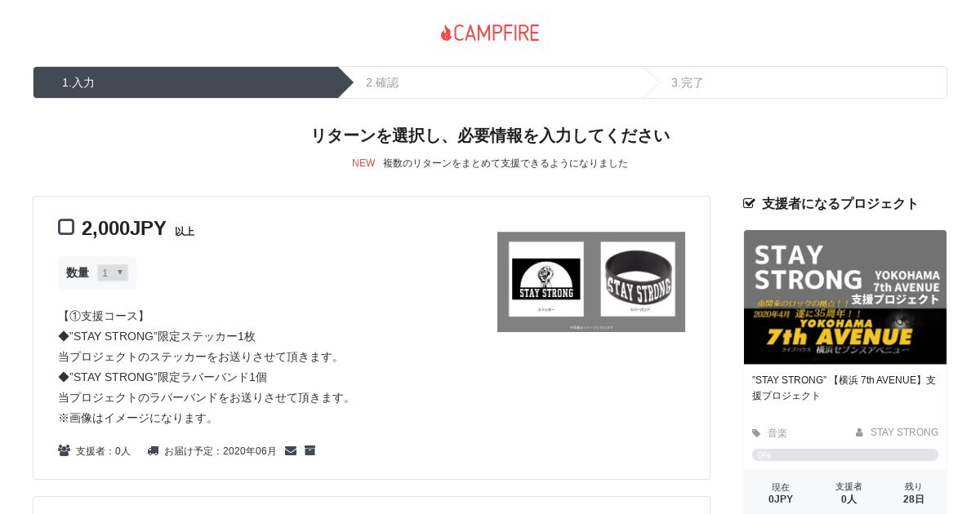
Task: Click the STAY STRONG owner name link
Action: point(904,432)
